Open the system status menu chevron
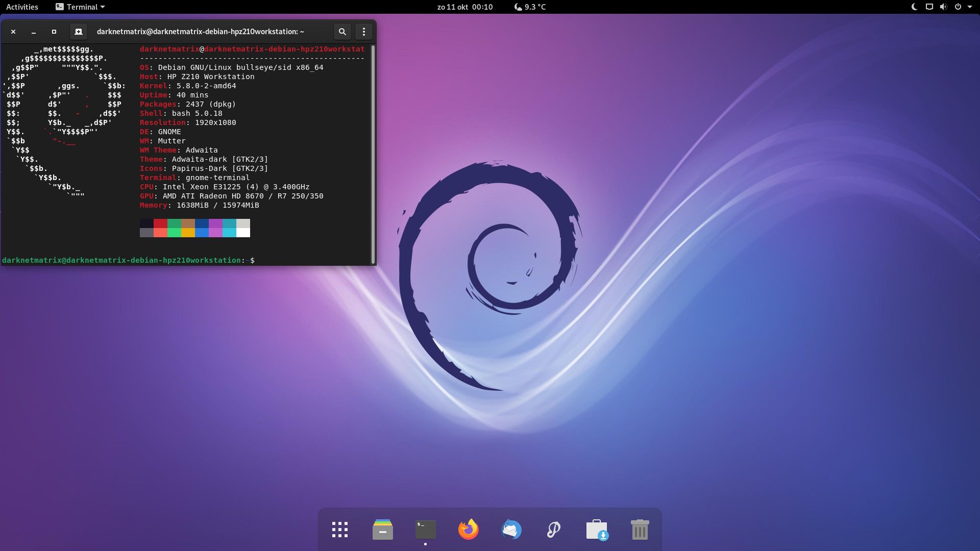The height and width of the screenshot is (551, 980). 971,7
